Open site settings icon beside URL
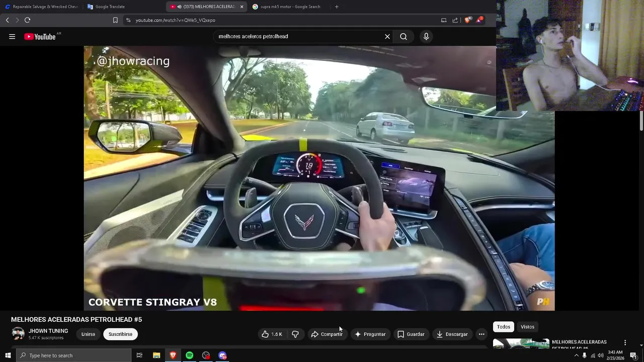Viewport: 644px width, 362px height. tap(128, 20)
